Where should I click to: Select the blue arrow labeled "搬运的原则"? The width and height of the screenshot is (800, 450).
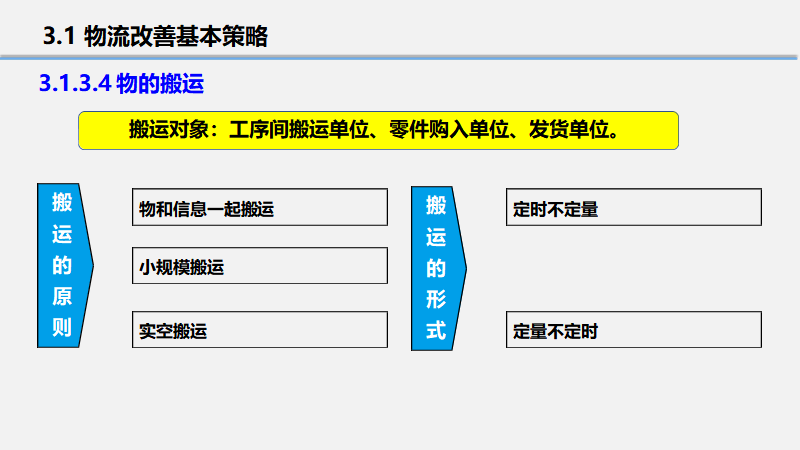pos(65,265)
